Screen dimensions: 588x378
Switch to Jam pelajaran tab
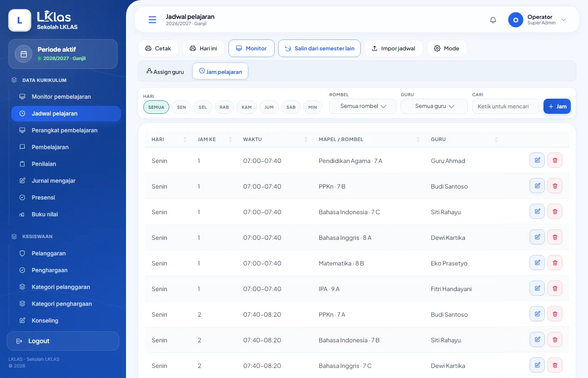click(220, 71)
